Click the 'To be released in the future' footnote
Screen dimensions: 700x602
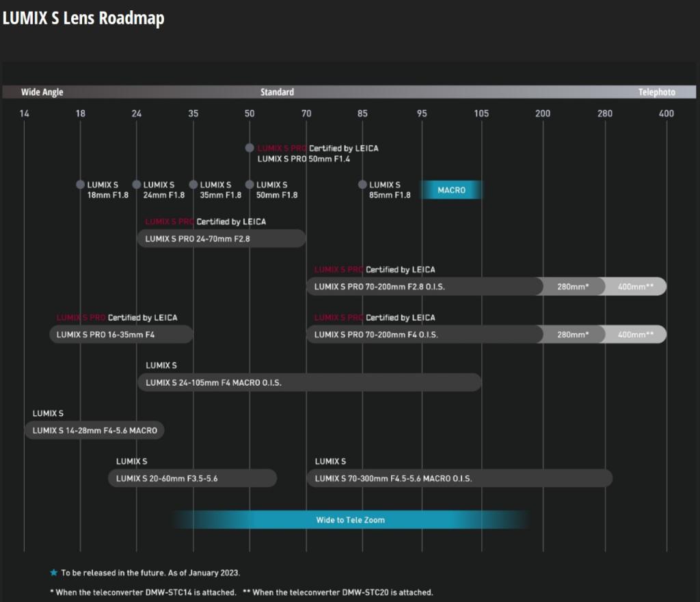click(x=150, y=573)
